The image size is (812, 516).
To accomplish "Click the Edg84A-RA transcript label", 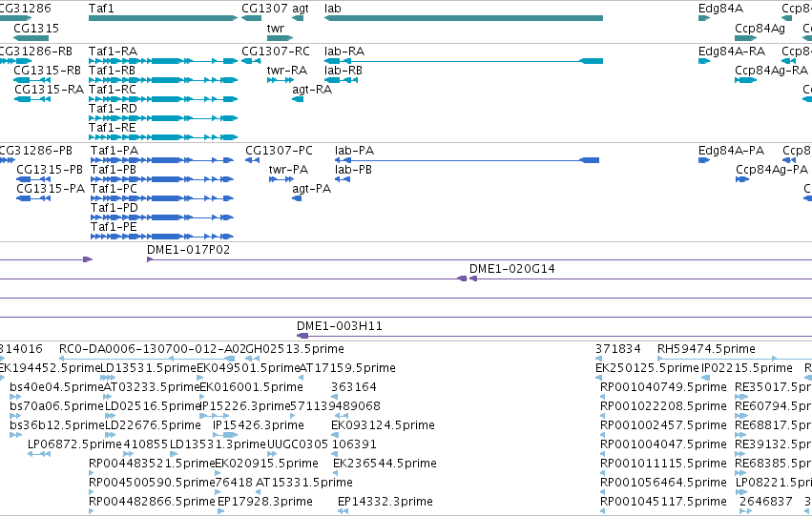I will [732, 52].
